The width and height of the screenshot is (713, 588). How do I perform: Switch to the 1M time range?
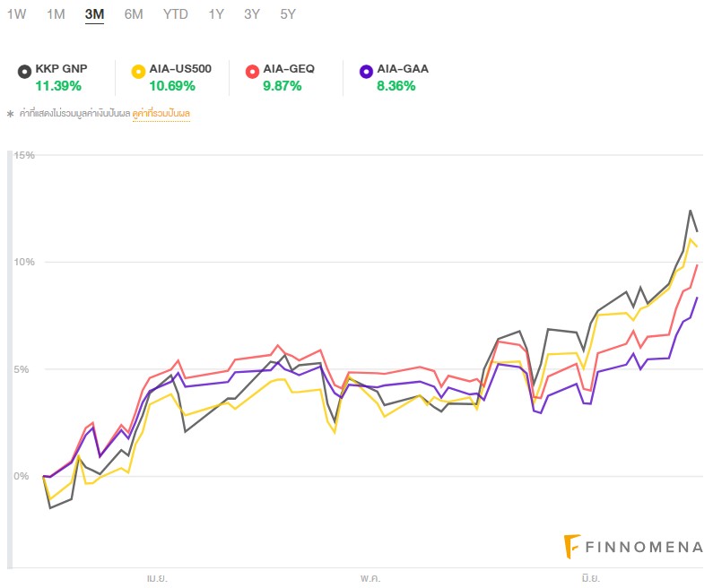point(56,14)
